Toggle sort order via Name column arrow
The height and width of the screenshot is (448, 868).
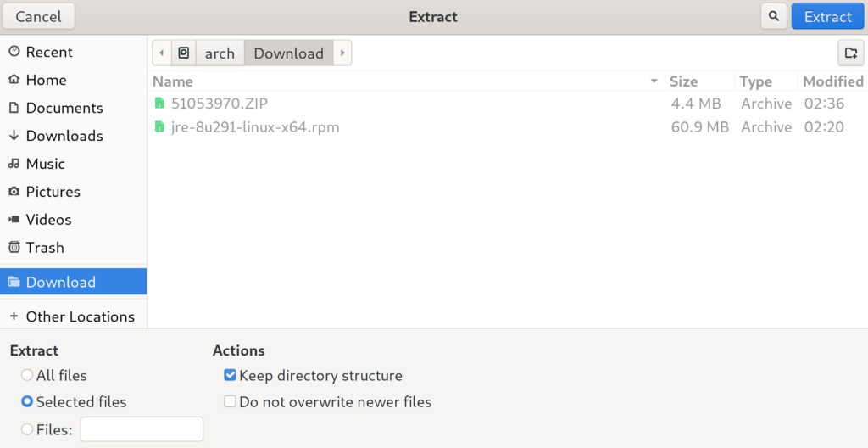(x=654, y=81)
